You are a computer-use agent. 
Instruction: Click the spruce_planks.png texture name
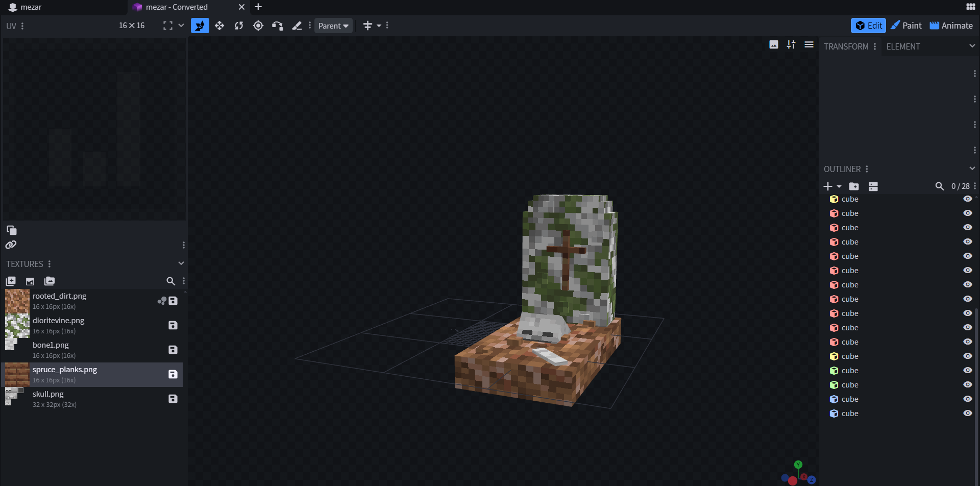(x=65, y=370)
